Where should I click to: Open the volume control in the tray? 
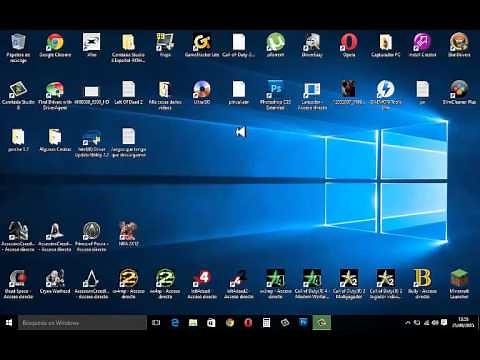[435, 323]
